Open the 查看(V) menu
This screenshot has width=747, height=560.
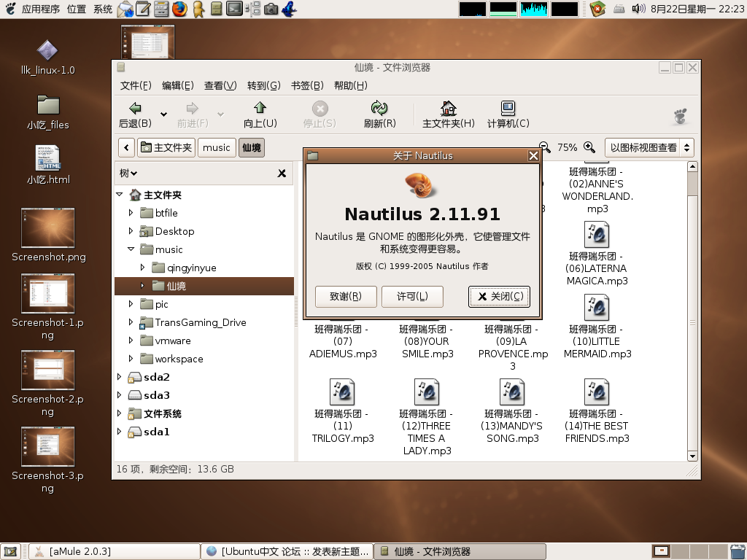click(x=220, y=86)
